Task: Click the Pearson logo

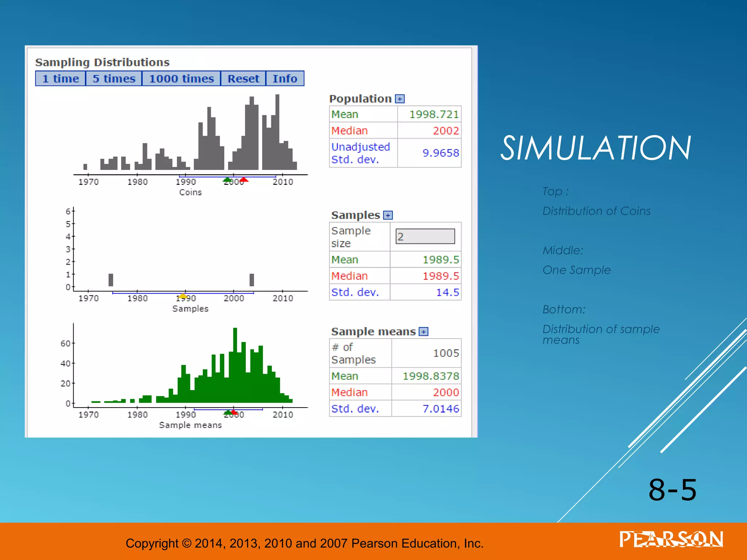Action: tap(671, 540)
